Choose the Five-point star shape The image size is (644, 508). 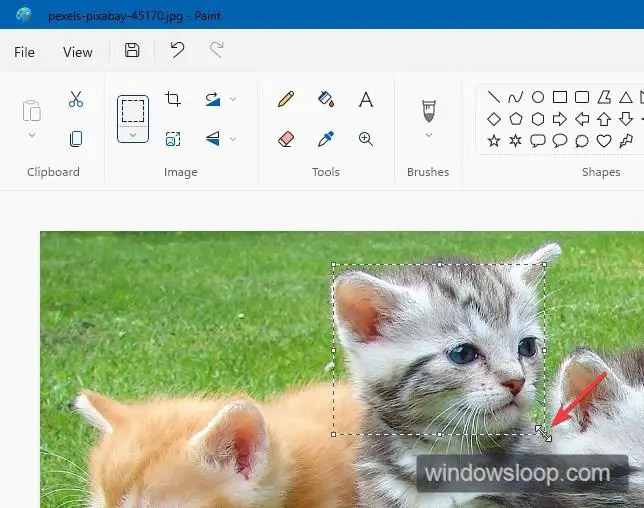tap(494, 141)
